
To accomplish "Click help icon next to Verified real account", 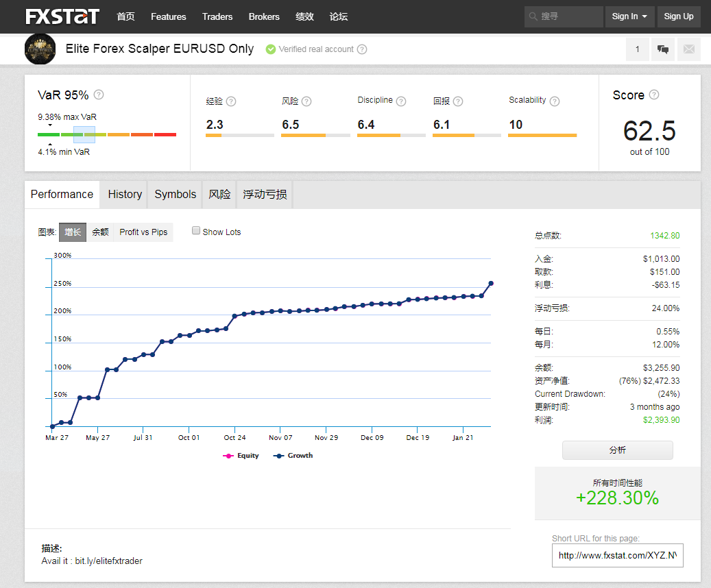I will (x=362, y=49).
